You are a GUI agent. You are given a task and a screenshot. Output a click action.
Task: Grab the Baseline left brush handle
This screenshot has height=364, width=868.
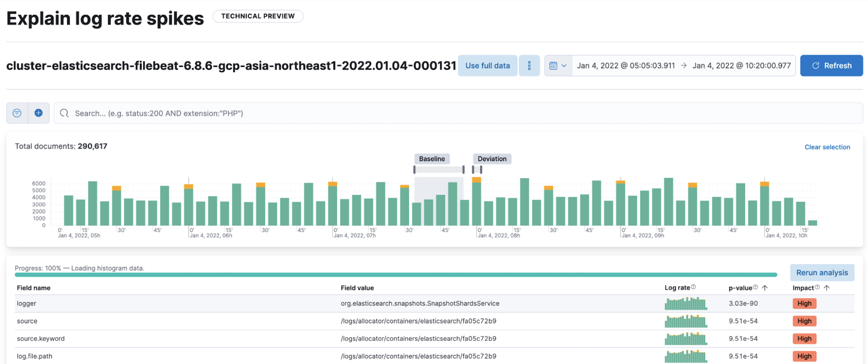click(414, 169)
